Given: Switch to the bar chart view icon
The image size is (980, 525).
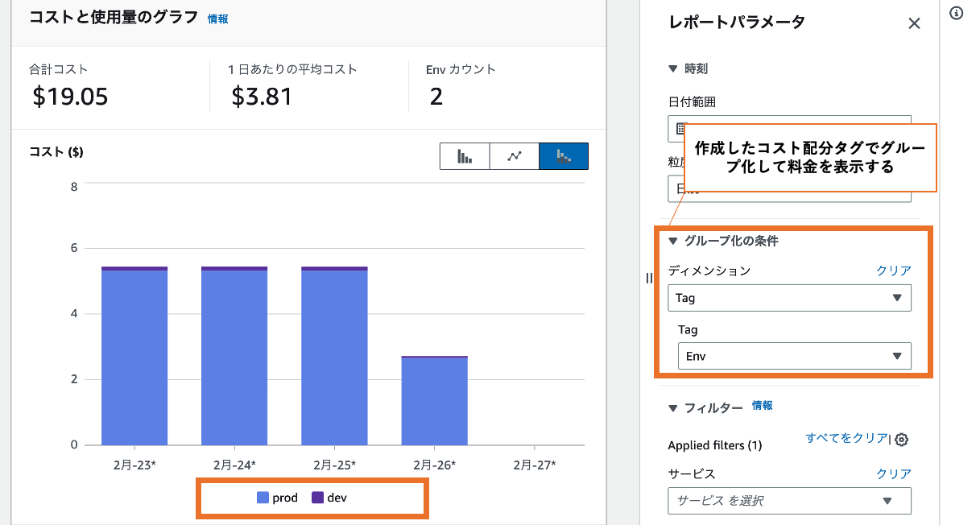Looking at the screenshot, I should (x=465, y=156).
